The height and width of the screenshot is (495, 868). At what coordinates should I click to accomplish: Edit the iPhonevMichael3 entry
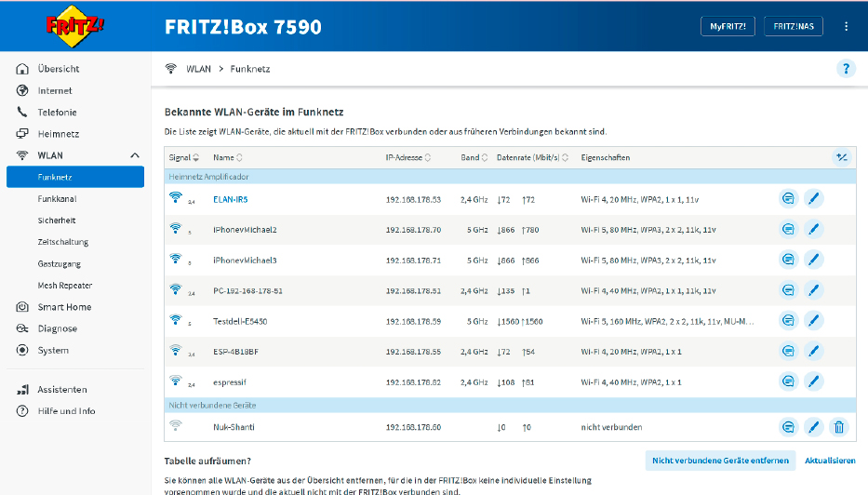813,260
